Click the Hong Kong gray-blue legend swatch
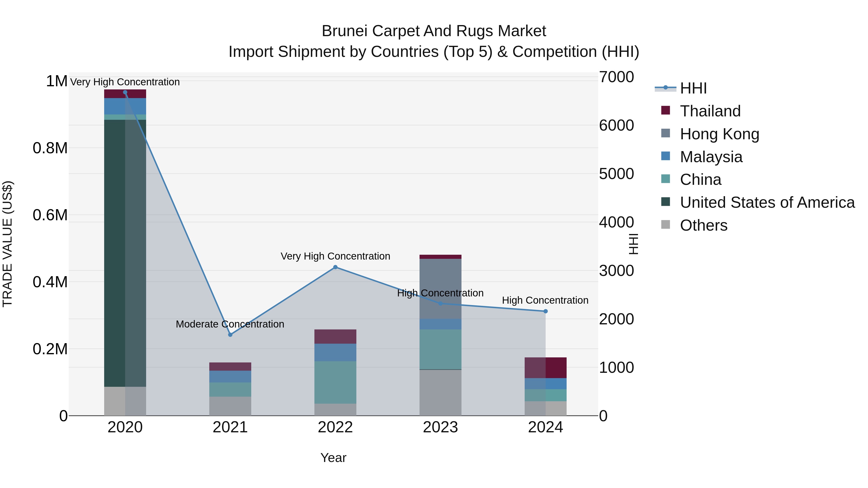Screen dimensions: 868x488 point(665,133)
